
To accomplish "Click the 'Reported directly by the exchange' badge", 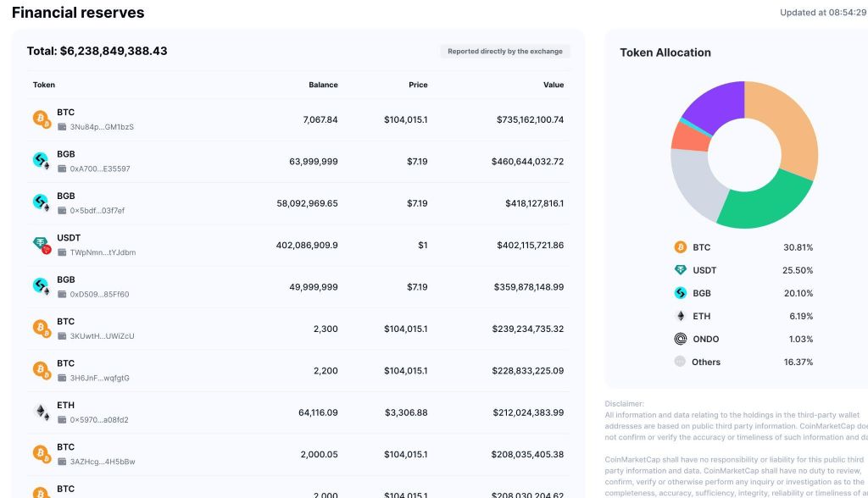I will 505,52.
